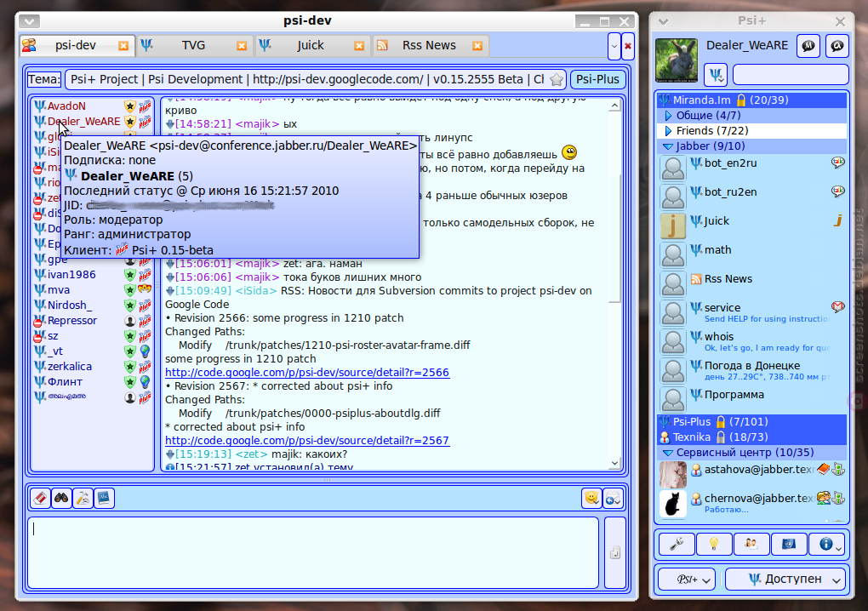The height and width of the screenshot is (611, 868).
Task: Select whois contact in roster
Action: click(x=751, y=341)
